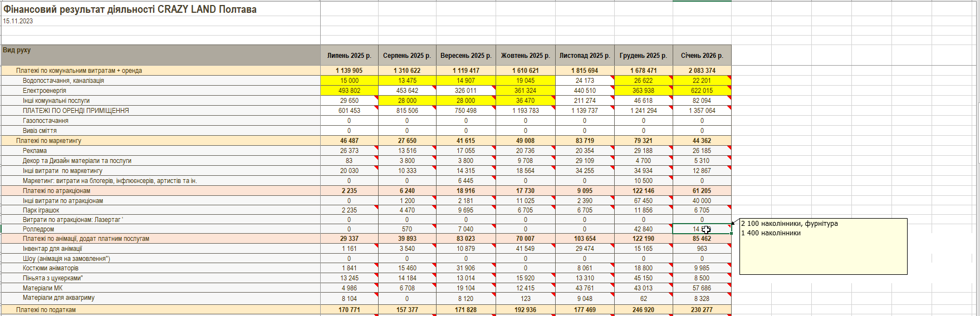This screenshot has width=980, height=316.
Task: Click yellow cell 622 015 for Січень electricity
Action: click(702, 91)
